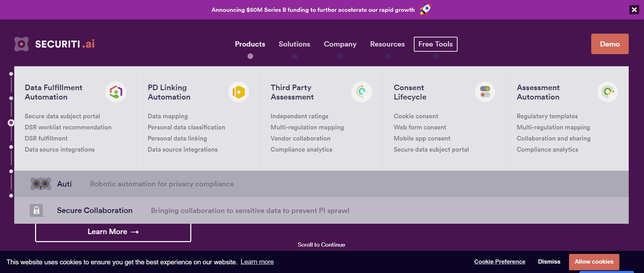Click the top page-progress dot in left rail
644x273 pixels.
(x=11, y=74)
